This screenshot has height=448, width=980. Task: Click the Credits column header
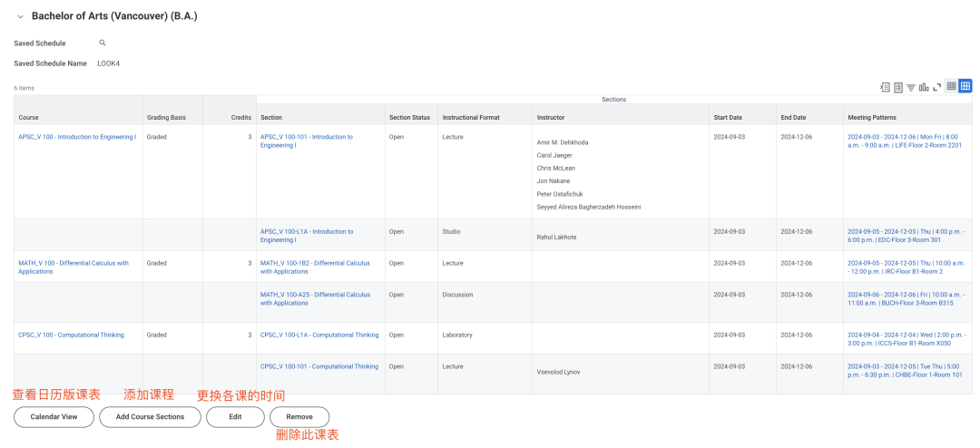[x=240, y=118]
